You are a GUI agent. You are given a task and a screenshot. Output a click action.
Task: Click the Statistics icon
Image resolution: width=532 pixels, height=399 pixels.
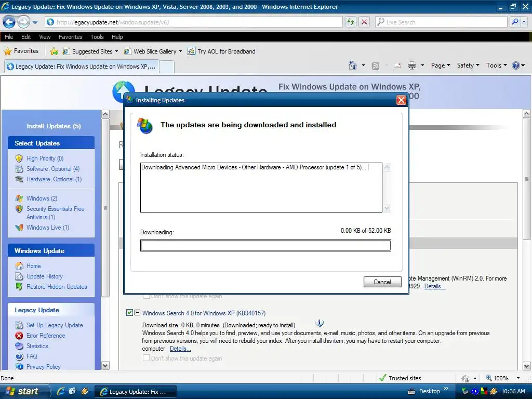tap(19, 345)
